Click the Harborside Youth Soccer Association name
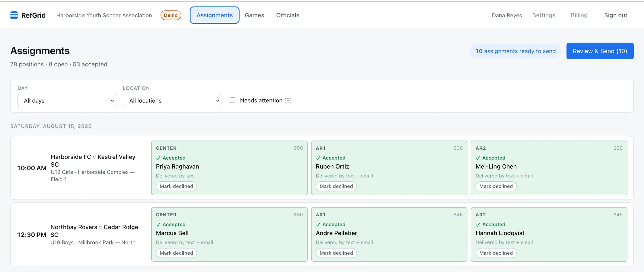This screenshot has height=272, width=644. tap(104, 15)
